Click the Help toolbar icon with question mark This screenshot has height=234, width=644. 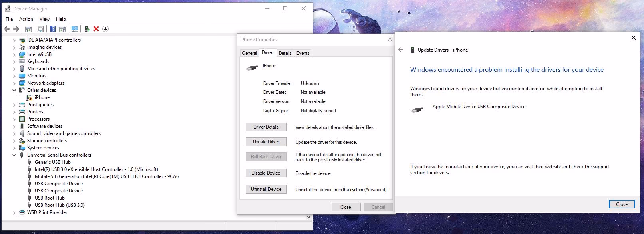tap(53, 29)
